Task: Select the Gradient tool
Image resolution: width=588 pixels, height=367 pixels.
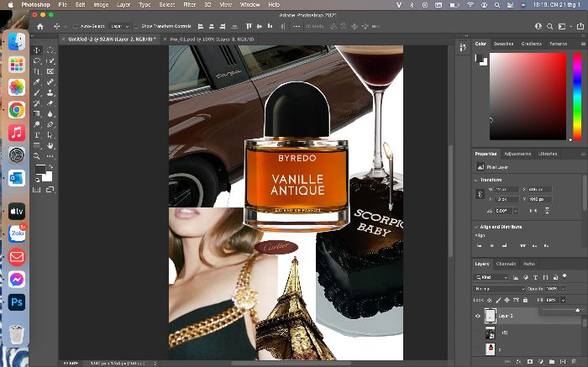Action: (37, 113)
